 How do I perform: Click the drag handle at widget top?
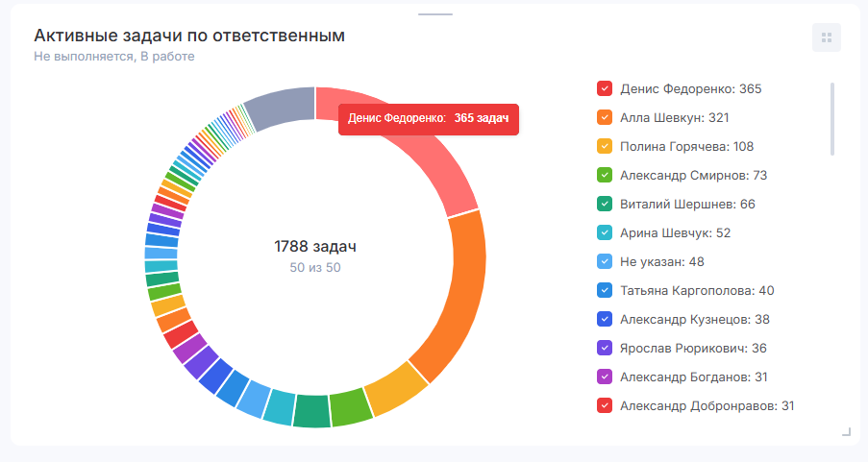(435, 14)
